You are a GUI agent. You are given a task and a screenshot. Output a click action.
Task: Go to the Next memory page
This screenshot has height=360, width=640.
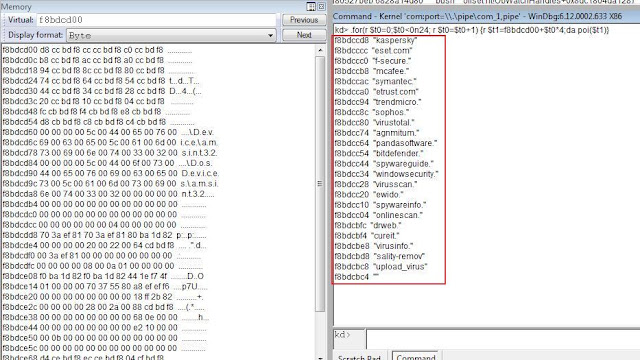(304, 35)
